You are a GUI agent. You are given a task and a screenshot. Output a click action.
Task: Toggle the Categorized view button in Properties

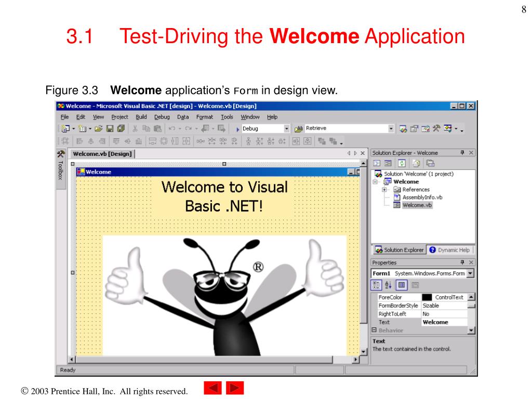(x=376, y=285)
